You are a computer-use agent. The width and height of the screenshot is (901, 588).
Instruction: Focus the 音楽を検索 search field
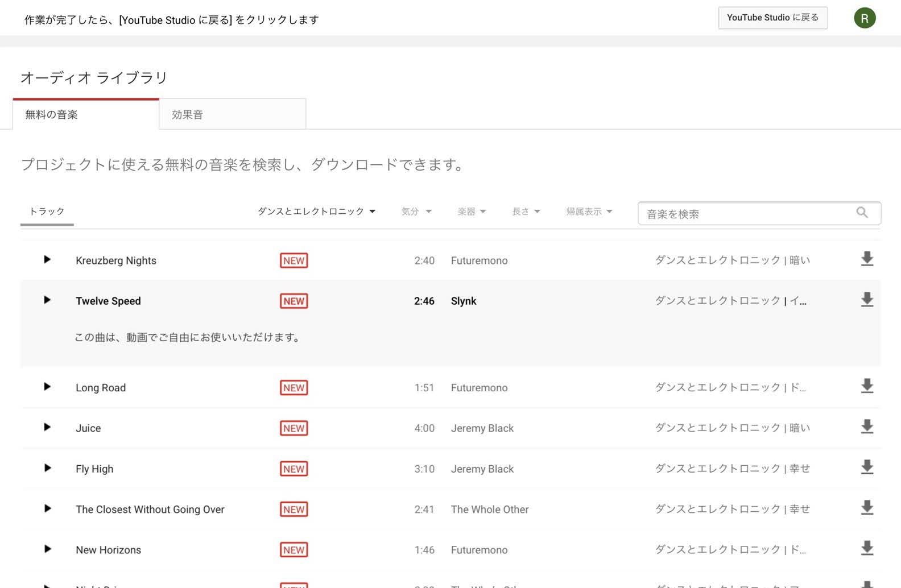pos(745,214)
